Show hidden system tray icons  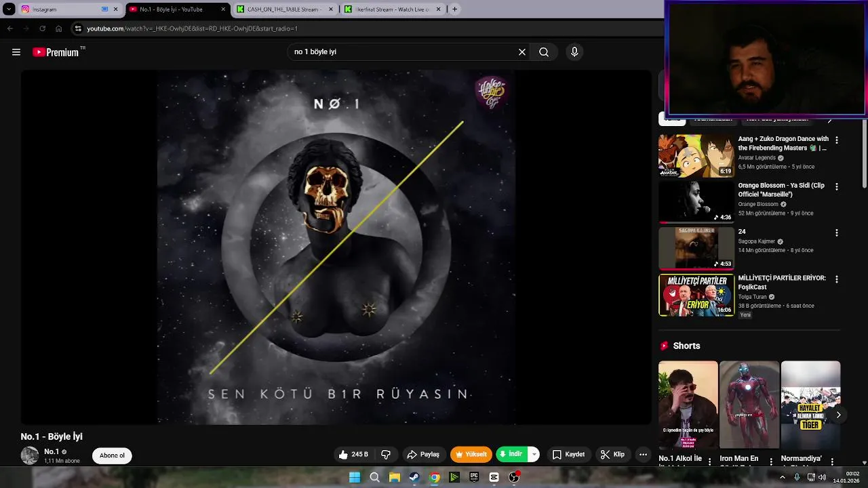(x=782, y=477)
